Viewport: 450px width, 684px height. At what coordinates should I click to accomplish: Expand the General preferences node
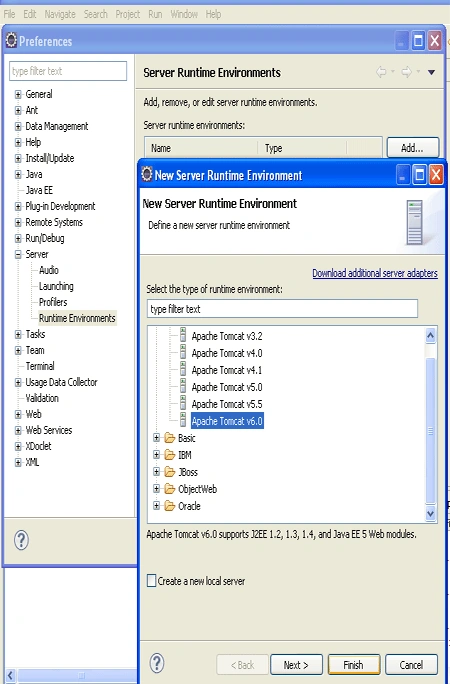(18, 94)
